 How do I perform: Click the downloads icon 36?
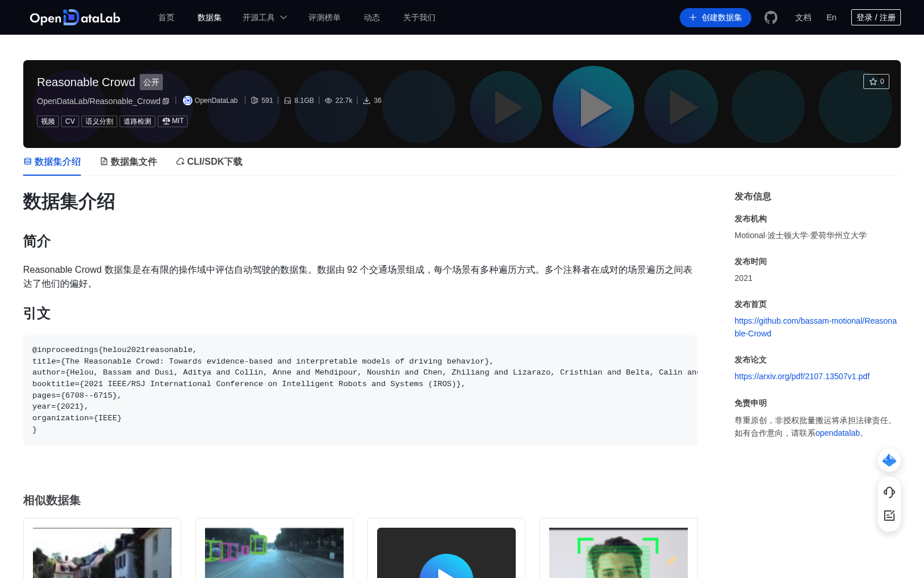pos(367,101)
